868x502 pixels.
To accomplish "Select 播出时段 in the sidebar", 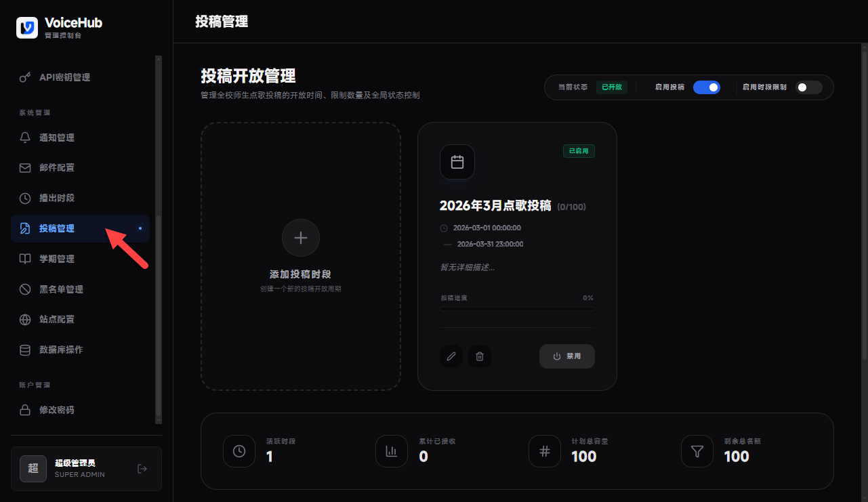I will [x=80, y=198].
